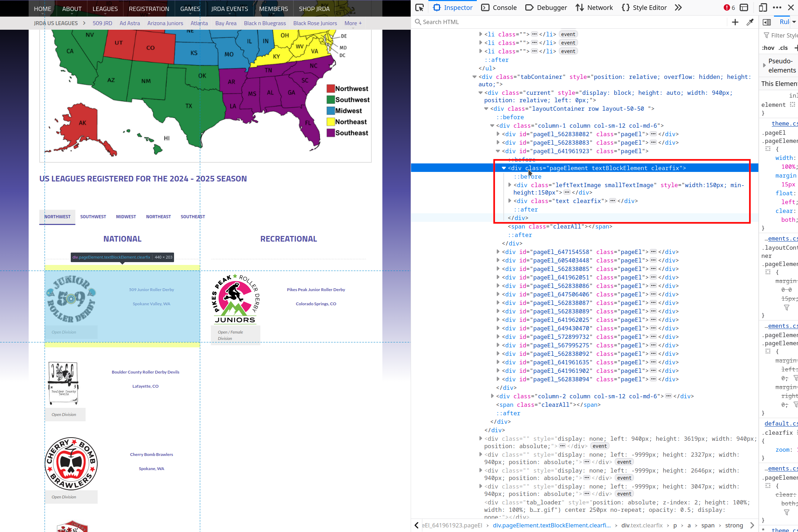The height and width of the screenshot is (532, 798).
Task: Open Pikes Peak Junior Roller Derby link
Action: pos(316,290)
